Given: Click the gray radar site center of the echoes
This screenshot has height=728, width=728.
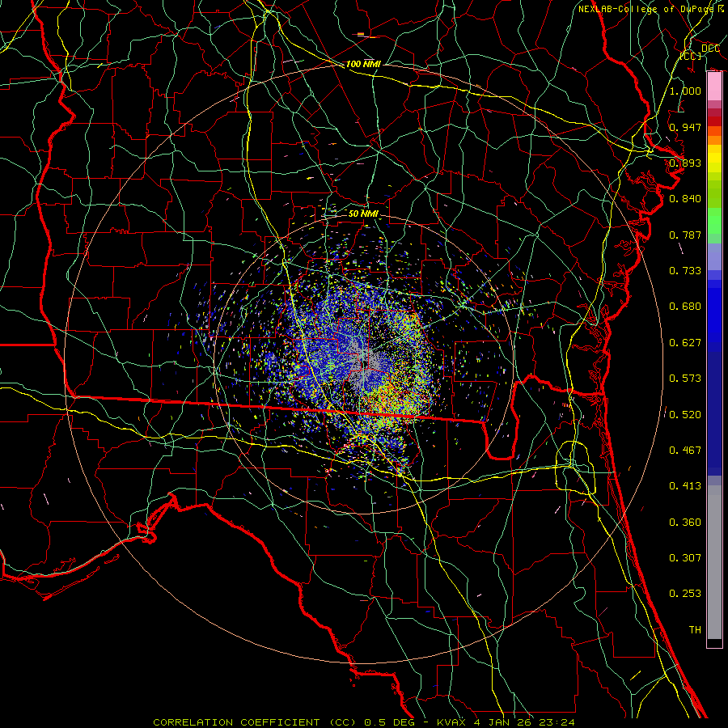Looking at the screenshot, I should pyautogui.click(x=364, y=363).
